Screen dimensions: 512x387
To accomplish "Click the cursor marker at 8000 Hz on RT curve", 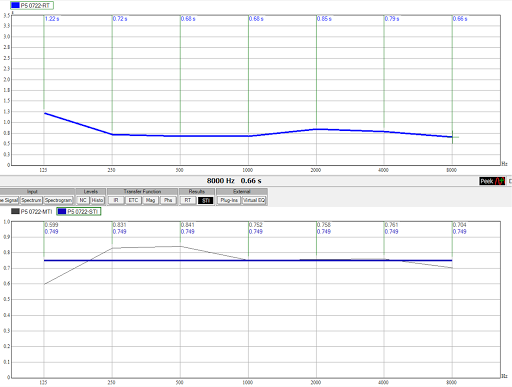I will point(452,137).
